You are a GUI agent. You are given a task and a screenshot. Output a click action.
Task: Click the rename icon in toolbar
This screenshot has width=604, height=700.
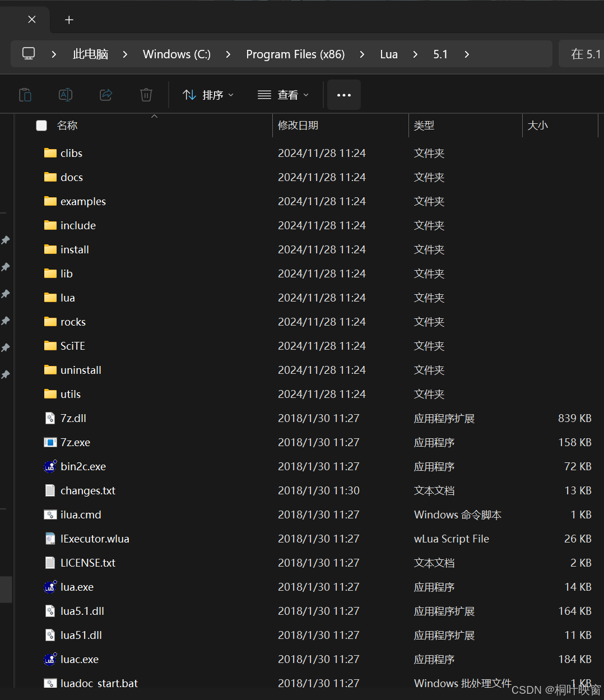click(x=66, y=95)
